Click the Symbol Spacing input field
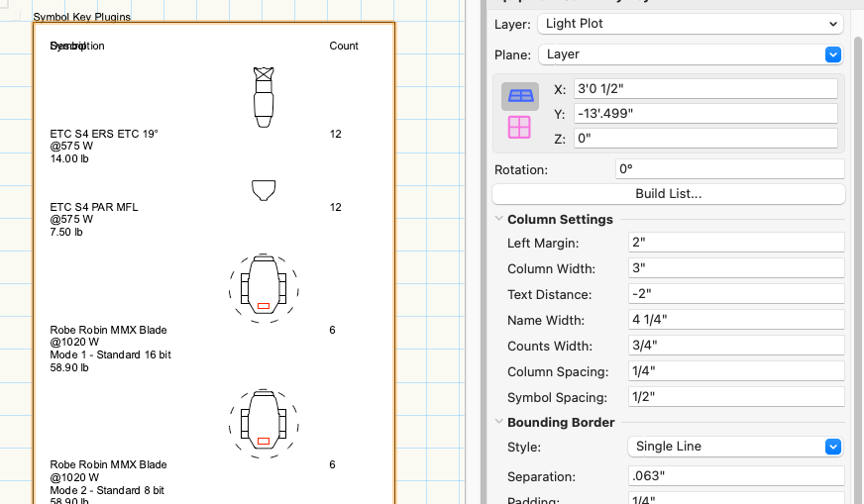 click(735, 397)
